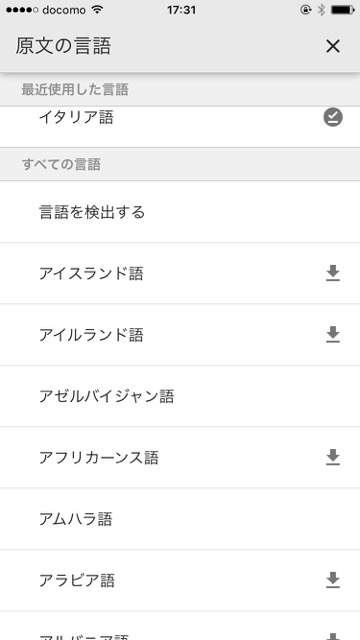Viewport: 360px width, 640px height.
Task: Select アイルランド語 as source language
Action: point(180,335)
